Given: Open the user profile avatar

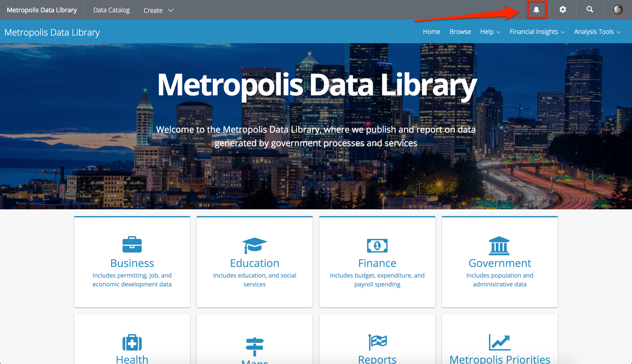Looking at the screenshot, I should (x=618, y=10).
